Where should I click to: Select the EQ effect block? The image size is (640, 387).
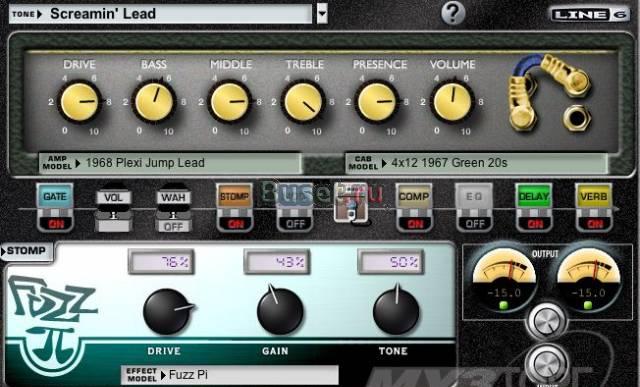[474, 197]
